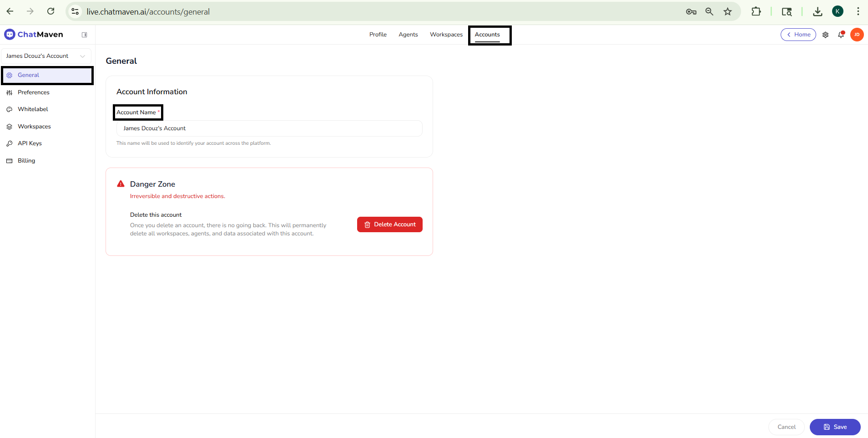Click the ChatMaven logo
The height and width of the screenshot is (438, 868).
point(34,34)
